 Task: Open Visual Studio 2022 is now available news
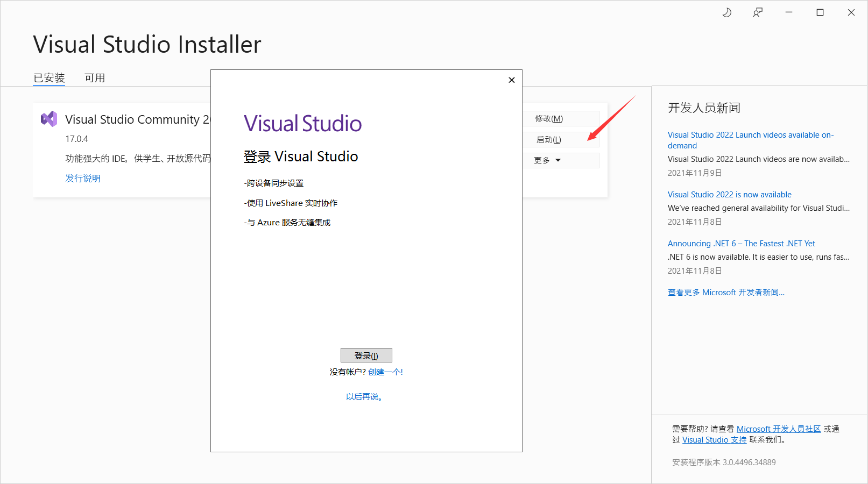pos(730,195)
